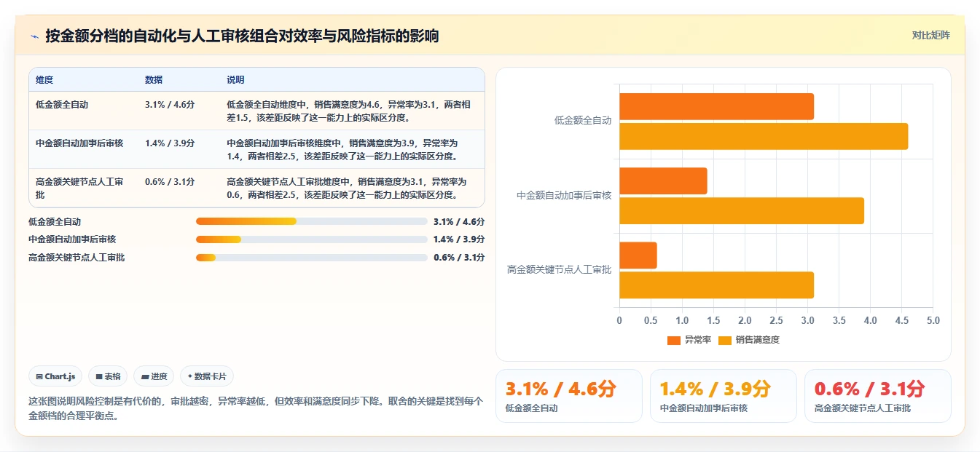Open the 1.4% / 3.9分 data card
Screen dimensions: 980x452
tap(724, 396)
